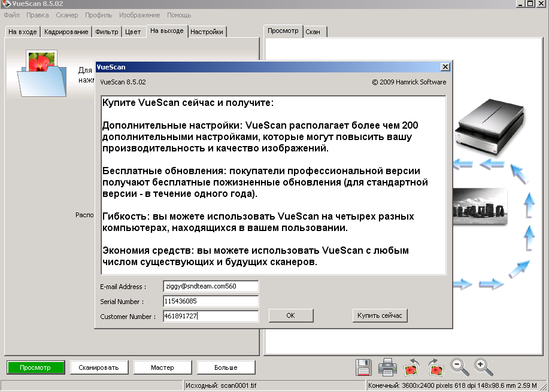Click the E-mail Address label
Viewport: 549px width, 392px height.
point(123,287)
